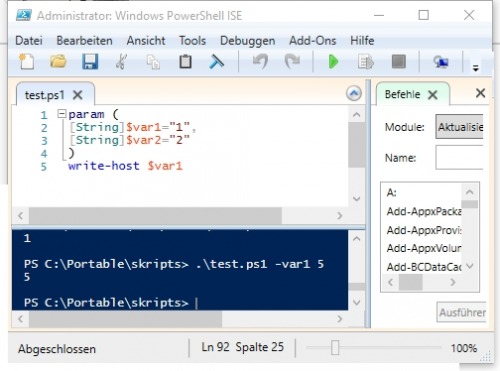Select Add-AppxProvisionedPackage in the list
Image resolution: width=500 pixels, height=371 pixels.
pyautogui.click(x=423, y=230)
